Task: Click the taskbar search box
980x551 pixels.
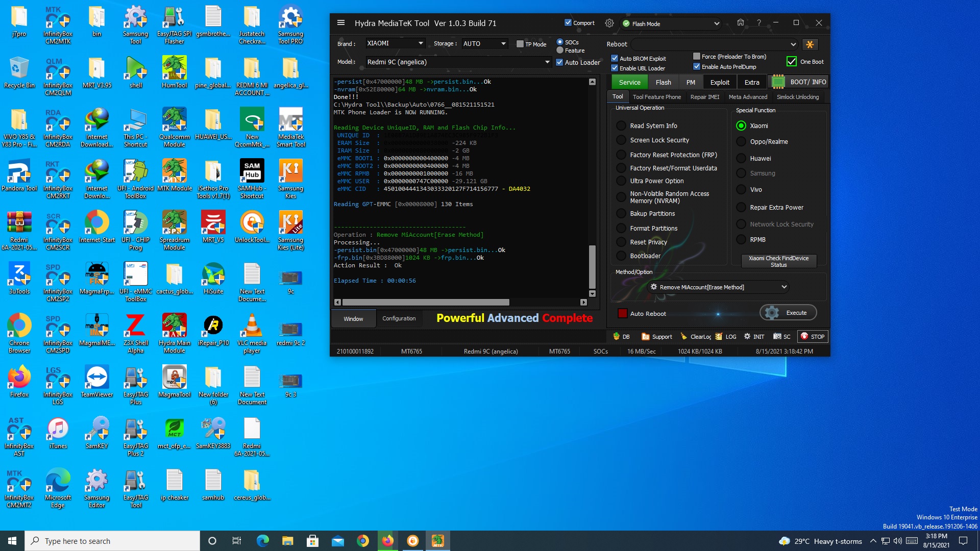Action: (x=112, y=541)
